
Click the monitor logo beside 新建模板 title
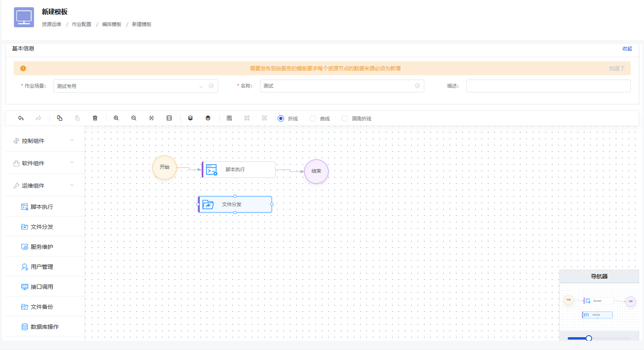(24, 17)
